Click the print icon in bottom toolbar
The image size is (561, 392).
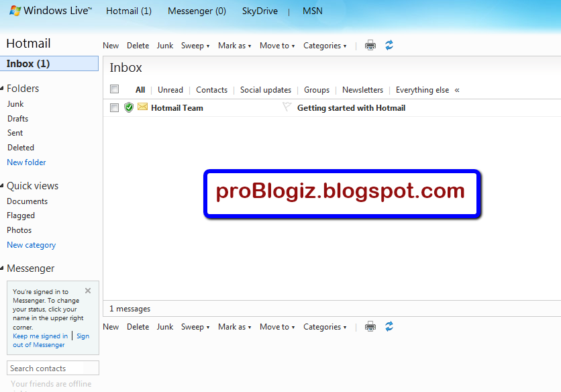pos(370,326)
